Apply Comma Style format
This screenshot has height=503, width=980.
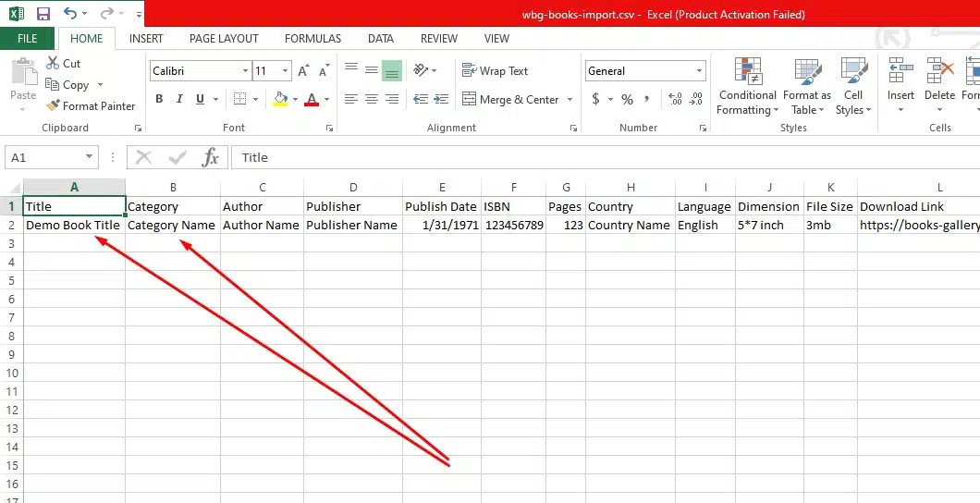(647, 99)
